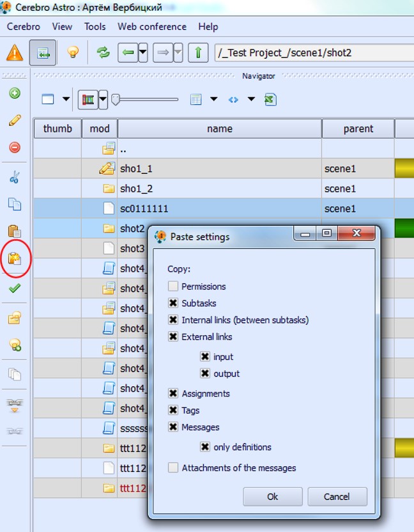The height and width of the screenshot is (532, 414).
Task: Uncheck the output checkbox
Action: pos(205,373)
